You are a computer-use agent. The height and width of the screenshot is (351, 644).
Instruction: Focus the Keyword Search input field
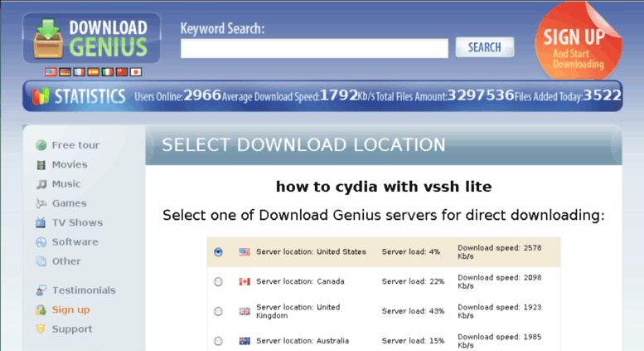314,48
